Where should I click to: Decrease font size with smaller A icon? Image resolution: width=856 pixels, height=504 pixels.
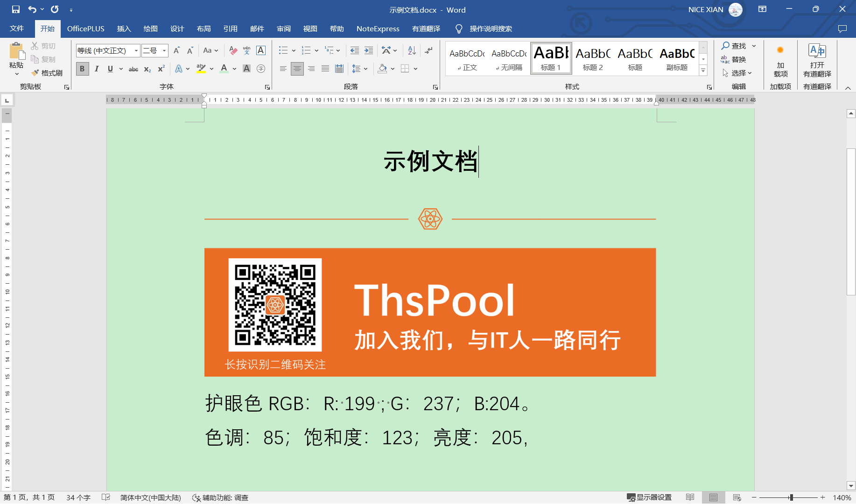(190, 50)
